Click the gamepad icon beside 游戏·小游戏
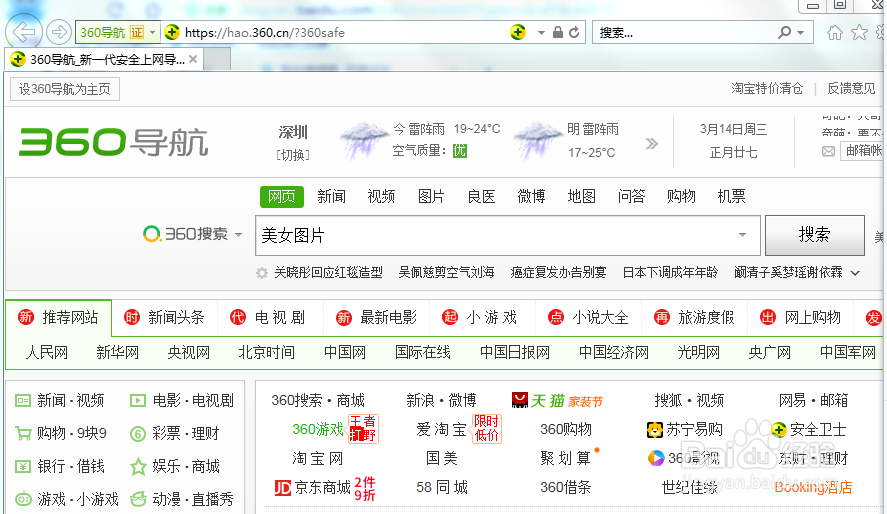The image size is (887, 514). click(x=23, y=499)
